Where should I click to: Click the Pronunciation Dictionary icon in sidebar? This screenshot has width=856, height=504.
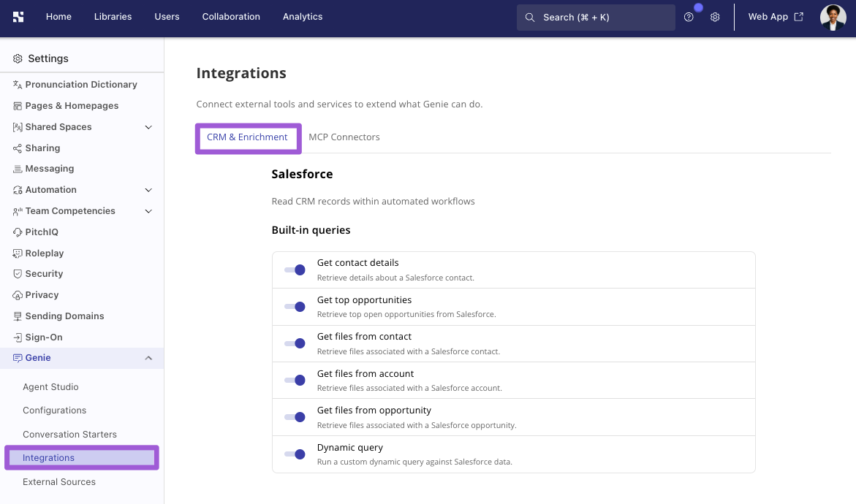[18, 85]
